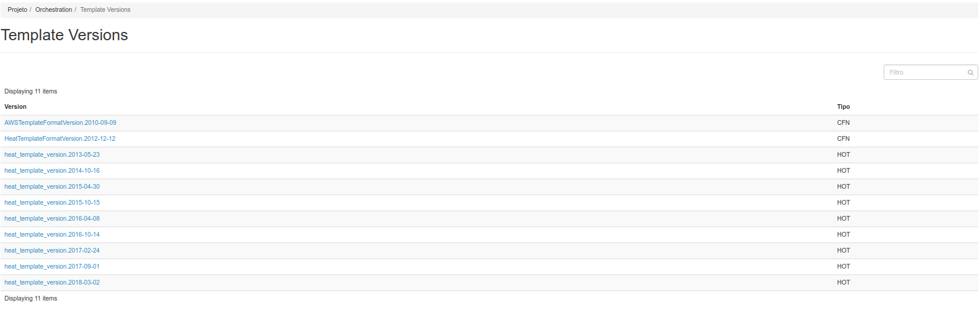View heat_template_version.2016-10-14 details
The width and height of the screenshot is (980, 310).
coord(52,234)
